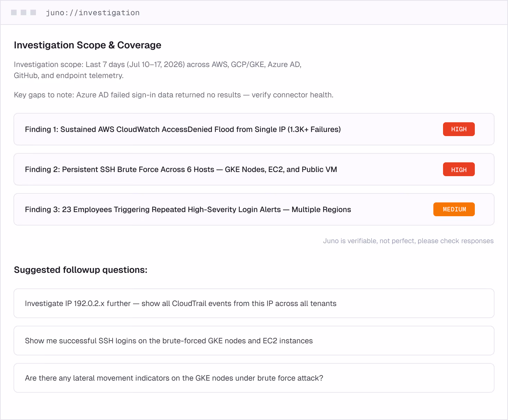This screenshot has height=420, width=508.
Task: Open Finding 3 Employees Login Alerts card
Action: tap(254, 209)
